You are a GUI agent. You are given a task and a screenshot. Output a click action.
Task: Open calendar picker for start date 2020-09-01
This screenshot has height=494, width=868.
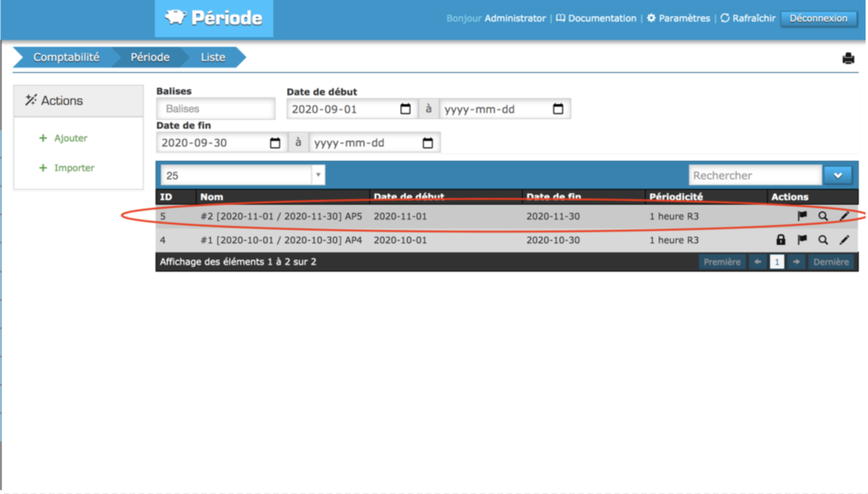405,109
